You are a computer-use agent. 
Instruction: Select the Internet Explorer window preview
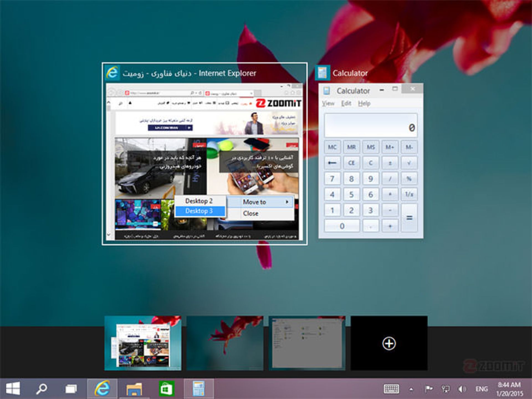tap(204, 154)
